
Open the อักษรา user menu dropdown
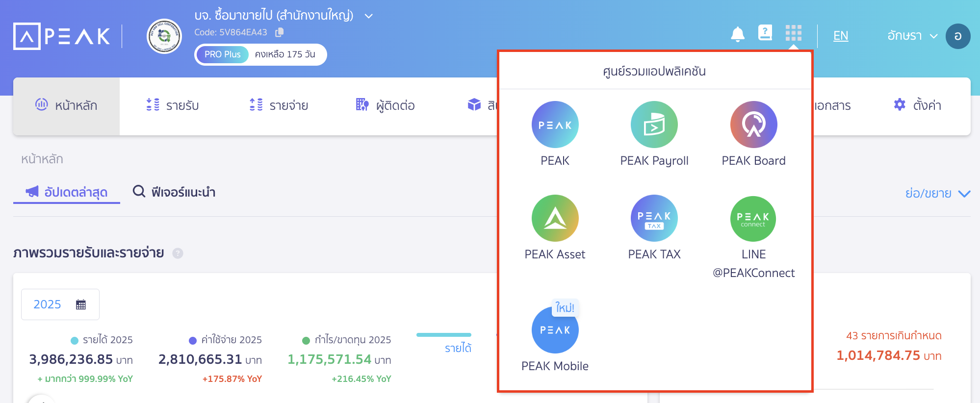(912, 36)
